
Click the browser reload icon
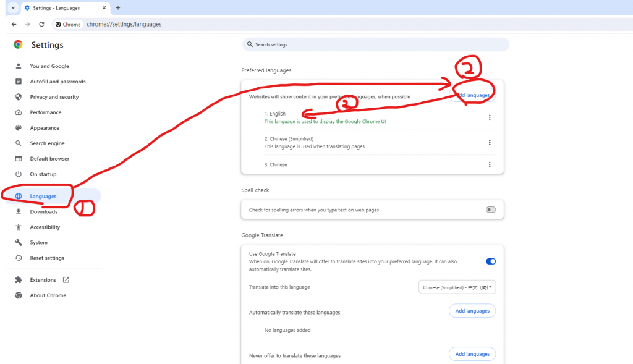coord(41,24)
